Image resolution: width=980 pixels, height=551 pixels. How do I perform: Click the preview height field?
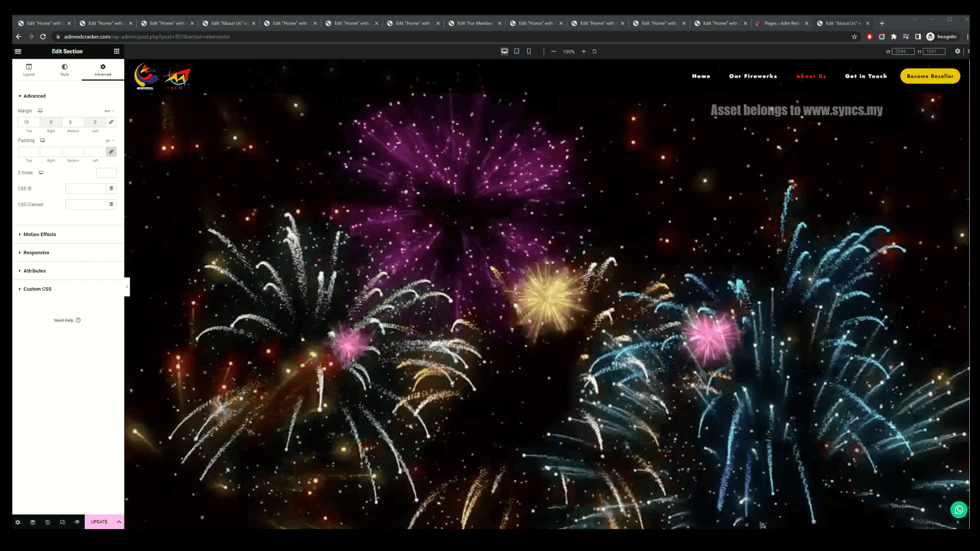coord(934,52)
